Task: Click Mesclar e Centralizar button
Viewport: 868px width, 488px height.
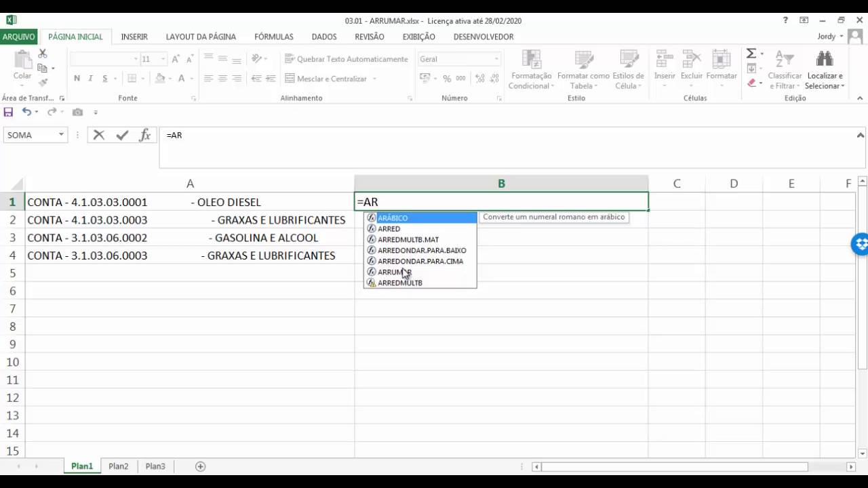Action: click(x=326, y=79)
